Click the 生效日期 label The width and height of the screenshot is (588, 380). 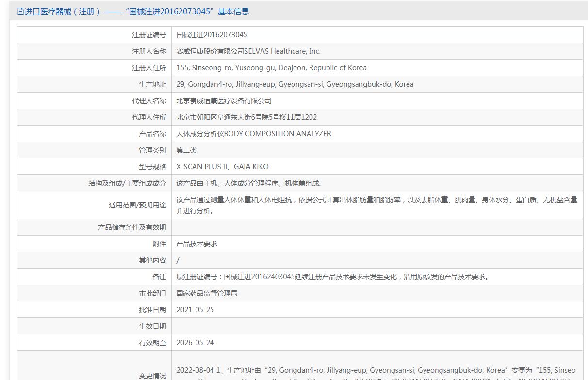point(152,326)
